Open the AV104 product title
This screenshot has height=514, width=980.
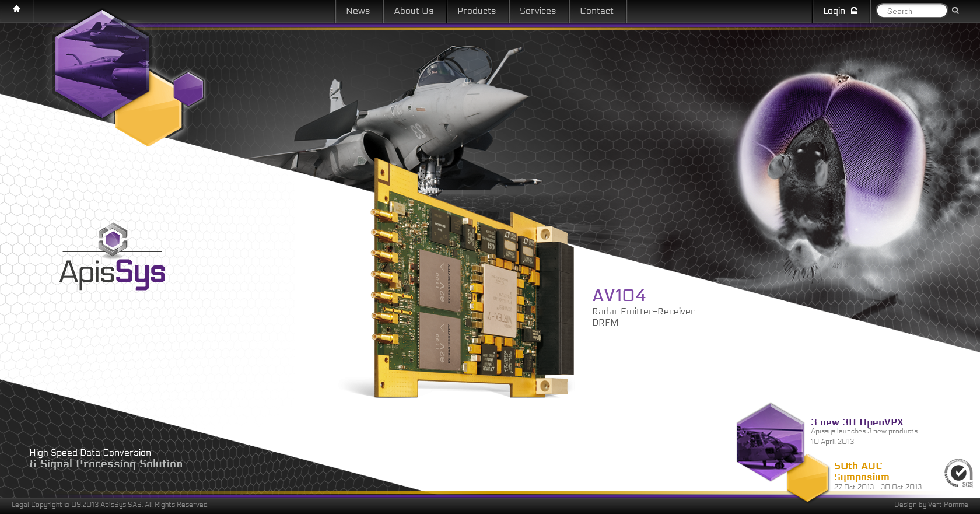point(619,296)
